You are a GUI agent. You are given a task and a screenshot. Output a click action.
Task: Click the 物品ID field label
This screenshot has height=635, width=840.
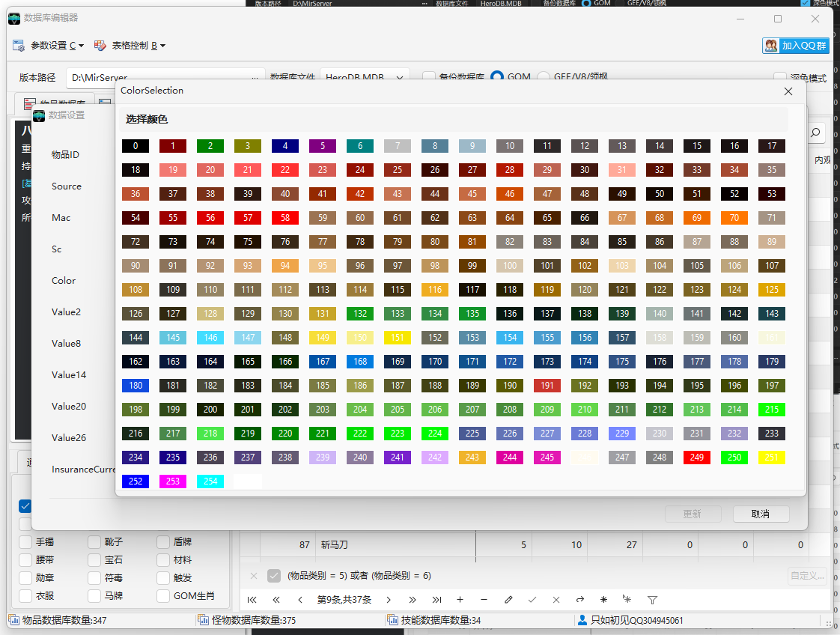point(65,155)
